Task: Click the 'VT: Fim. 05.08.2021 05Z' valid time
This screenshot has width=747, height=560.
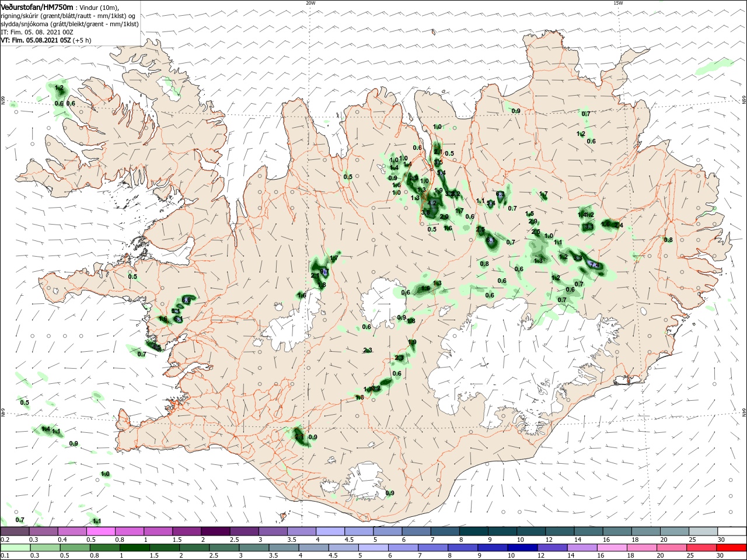Action: (x=36, y=40)
